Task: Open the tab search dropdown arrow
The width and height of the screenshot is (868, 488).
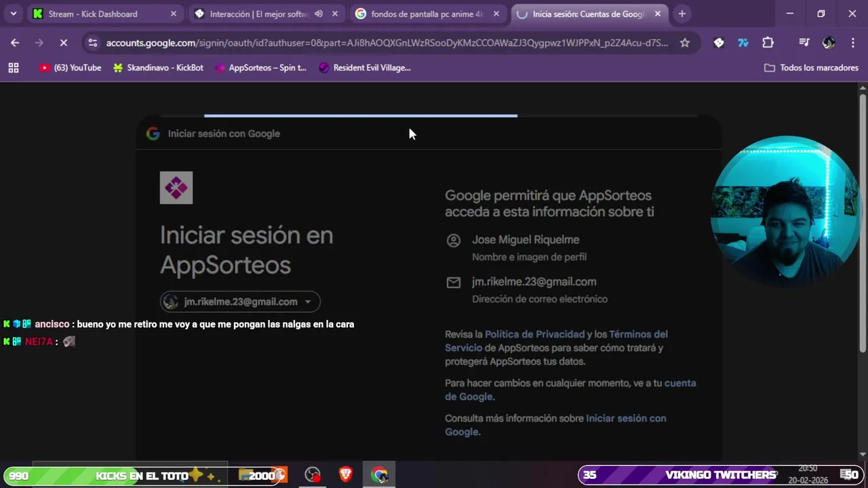Action: point(13,14)
